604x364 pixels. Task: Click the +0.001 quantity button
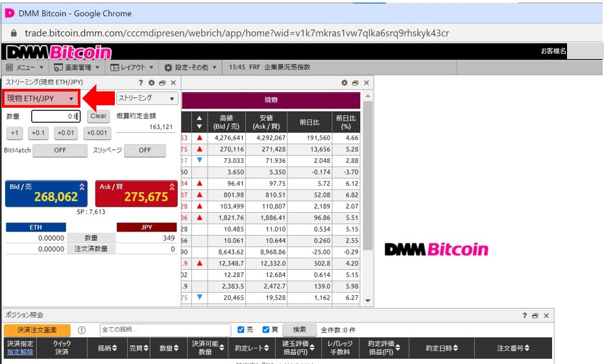click(x=97, y=133)
